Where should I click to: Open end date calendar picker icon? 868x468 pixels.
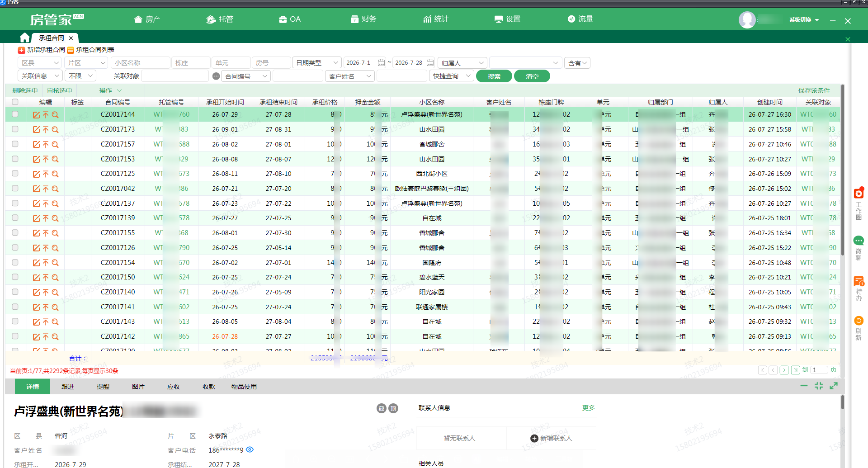click(x=430, y=63)
